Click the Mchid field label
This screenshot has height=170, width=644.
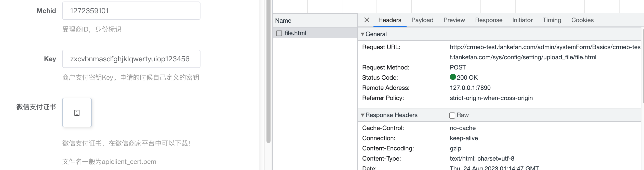pos(46,11)
